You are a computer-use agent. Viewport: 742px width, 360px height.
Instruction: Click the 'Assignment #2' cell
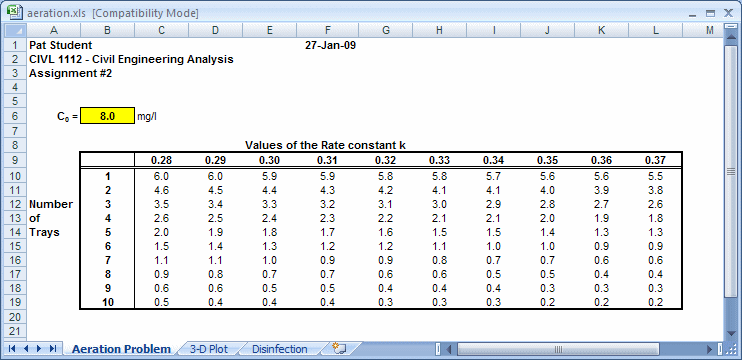click(71, 73)
